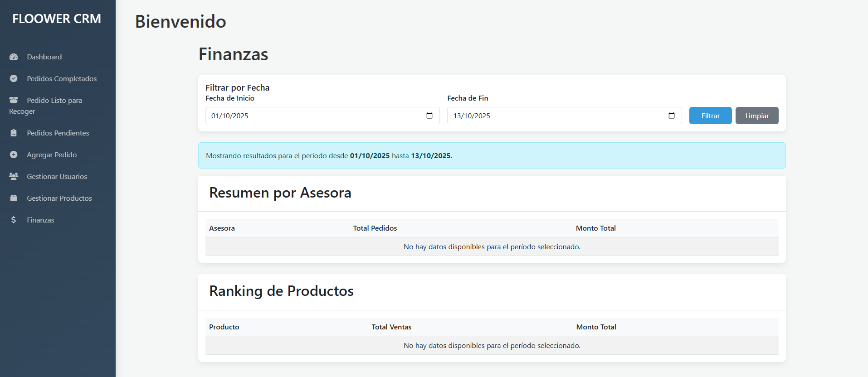Click the Finanzas dollar sign icon
This screenshot has height=377, width=868.
coord(14,220)
